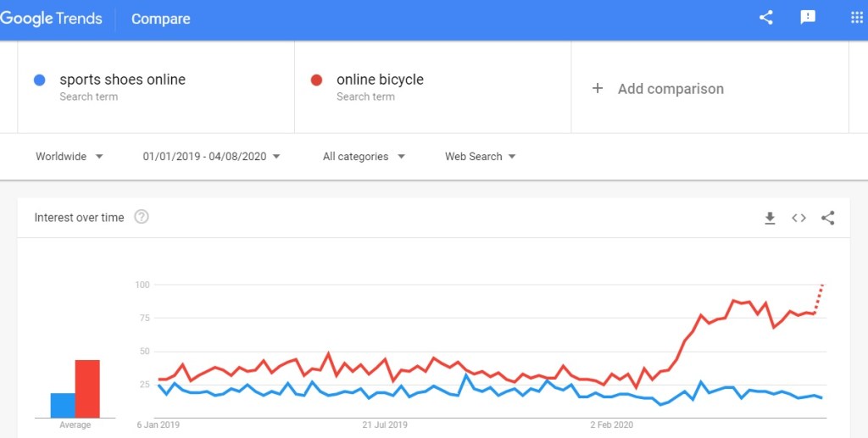Click the blue dot for sports shoes
Screen dimensions: 868x438
point(39,80)
